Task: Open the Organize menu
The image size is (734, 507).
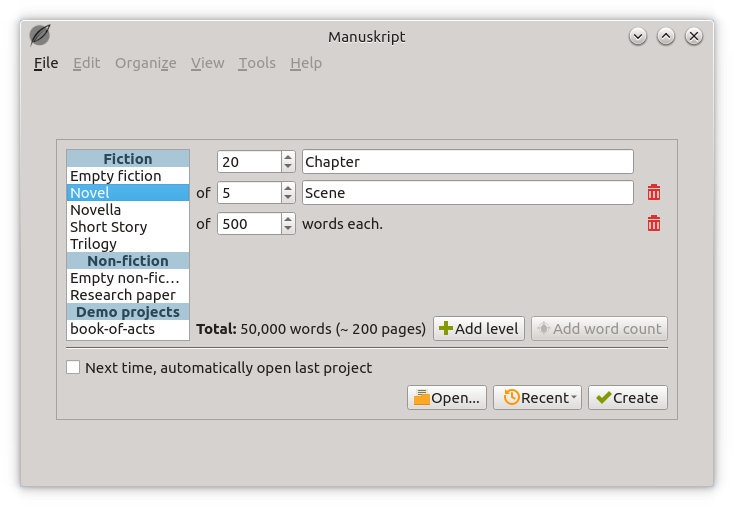Action: 146,63
